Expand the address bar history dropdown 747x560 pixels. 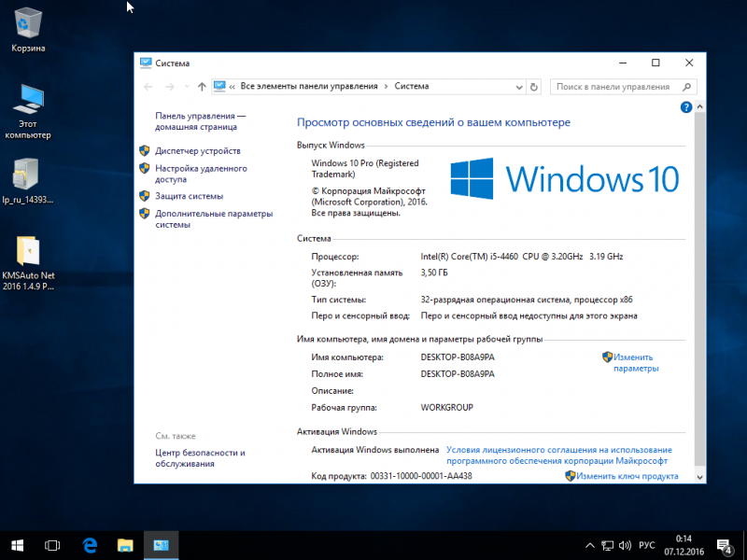(519, 87)
